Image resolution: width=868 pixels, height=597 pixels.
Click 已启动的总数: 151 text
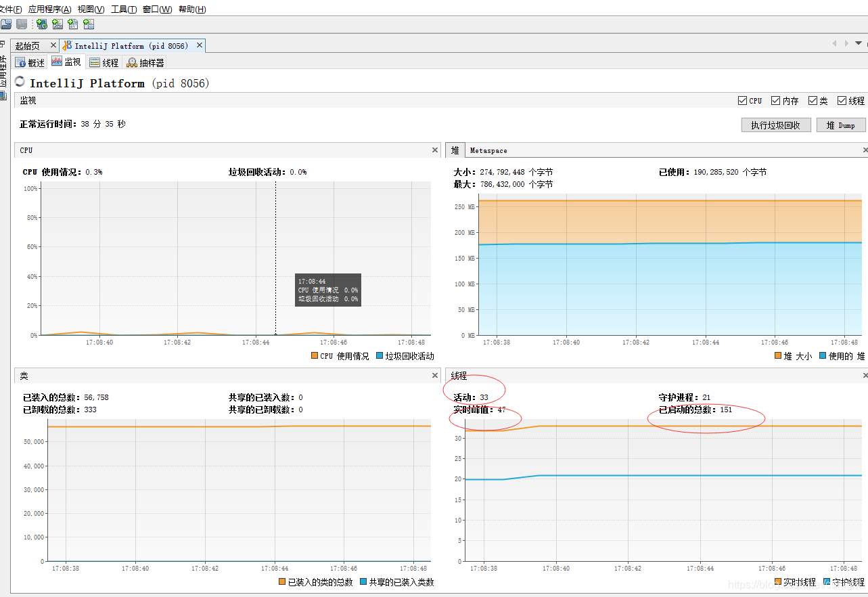point(695,410)
